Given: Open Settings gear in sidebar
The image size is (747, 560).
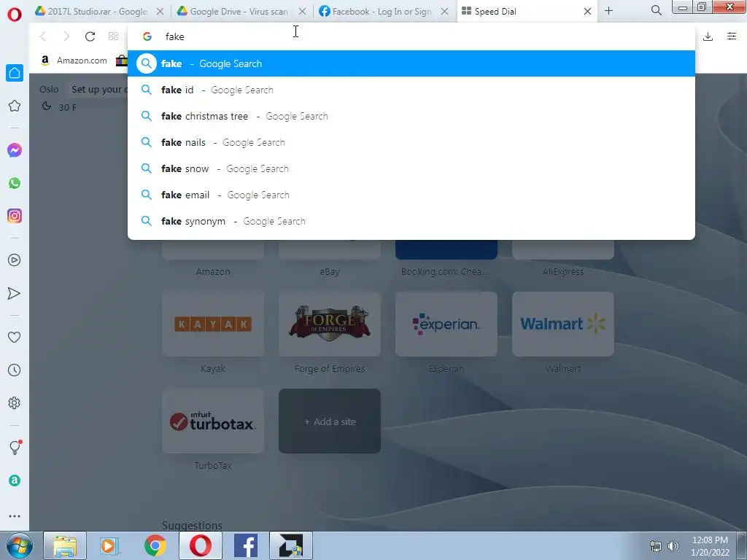Looking at the screenshot, I should [x=15, y=402].
